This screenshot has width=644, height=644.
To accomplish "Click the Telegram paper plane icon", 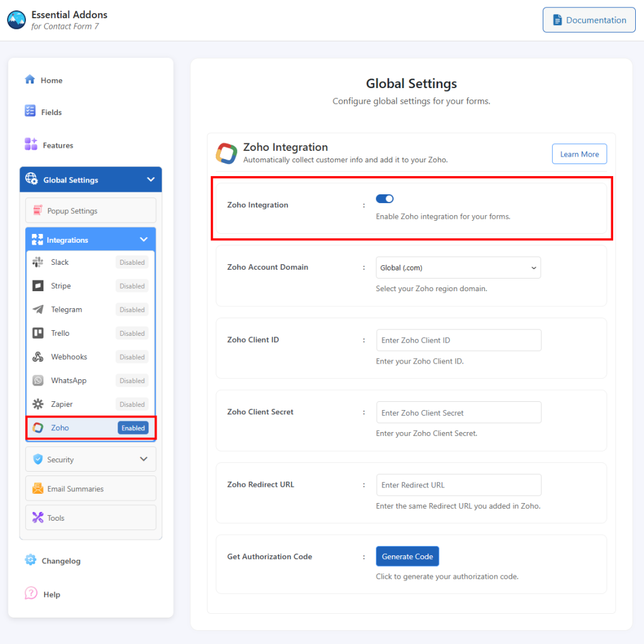I will tap(38, 309).
